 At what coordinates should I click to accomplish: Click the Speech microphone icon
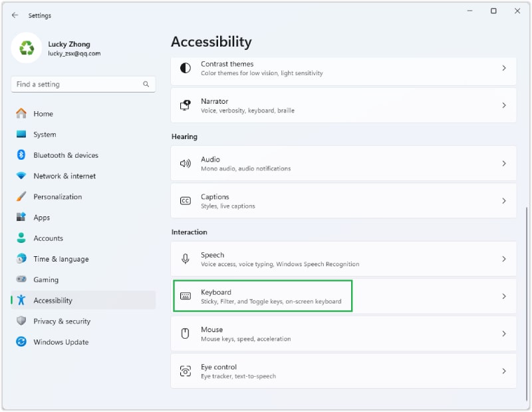186,259
